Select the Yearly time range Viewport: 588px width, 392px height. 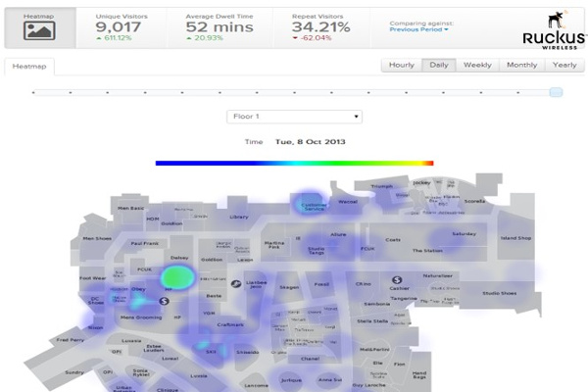tap(563, 65)
